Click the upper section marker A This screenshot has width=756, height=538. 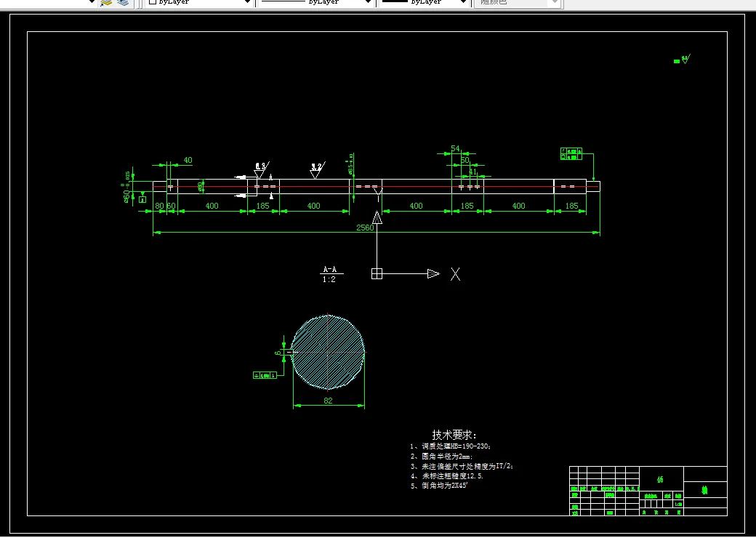click(x=271, y=177)
